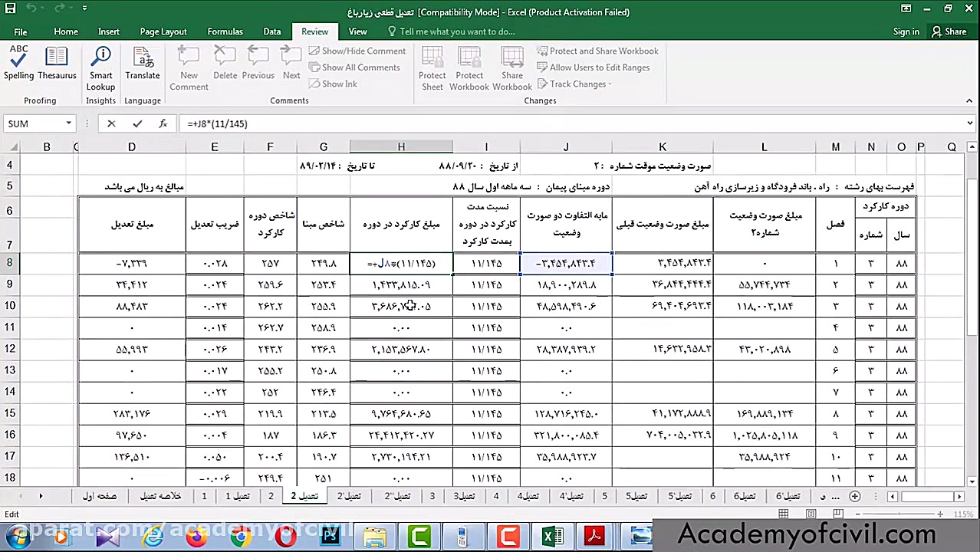Switch to the Formulas ribbon tab

coord(225,31)
